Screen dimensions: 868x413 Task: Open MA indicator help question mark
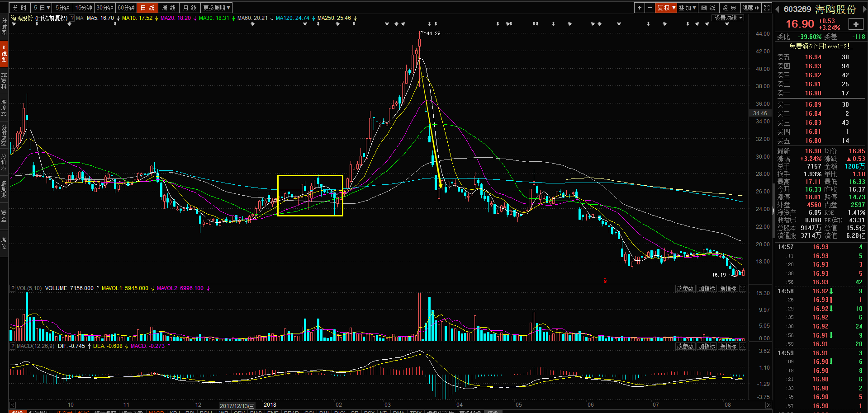pyautogui.click(x=72, y=18)
